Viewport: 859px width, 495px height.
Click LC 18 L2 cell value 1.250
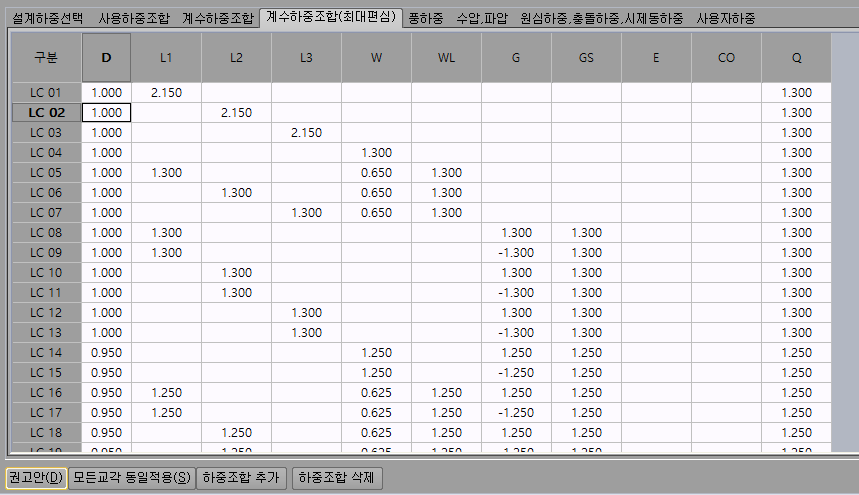[x=236, y=433]
